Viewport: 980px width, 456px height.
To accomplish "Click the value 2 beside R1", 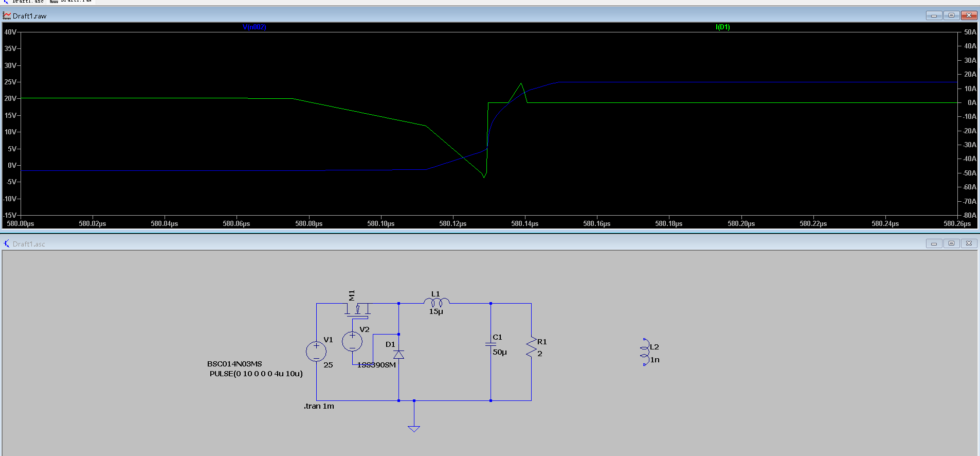I will click(540, 354).
